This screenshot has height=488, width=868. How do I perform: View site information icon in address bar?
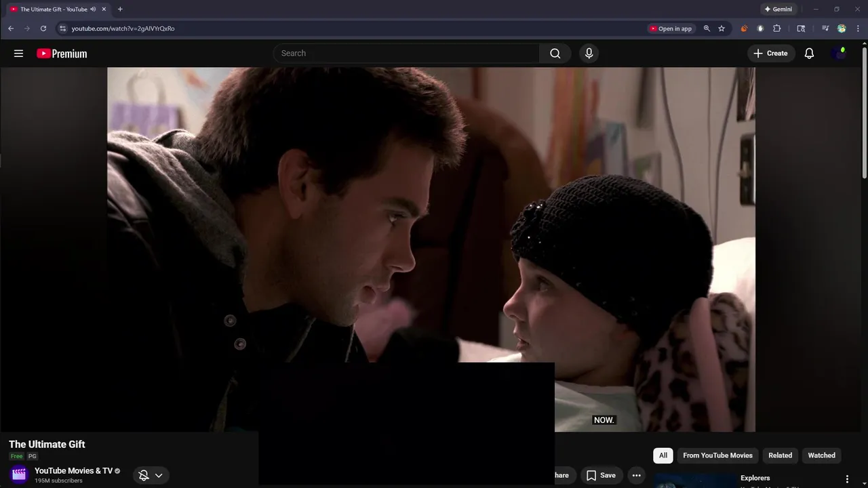pyautogui.click(x=62, y=28)
